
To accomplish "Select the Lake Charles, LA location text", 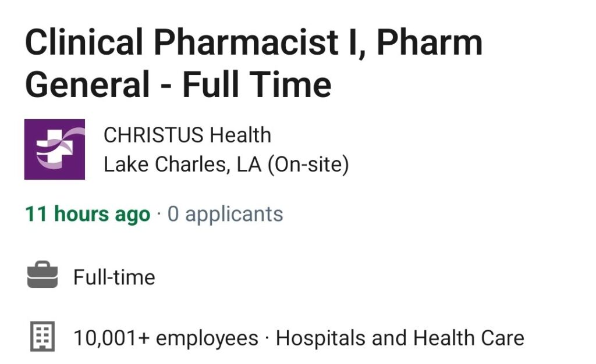I will [183, 165].
